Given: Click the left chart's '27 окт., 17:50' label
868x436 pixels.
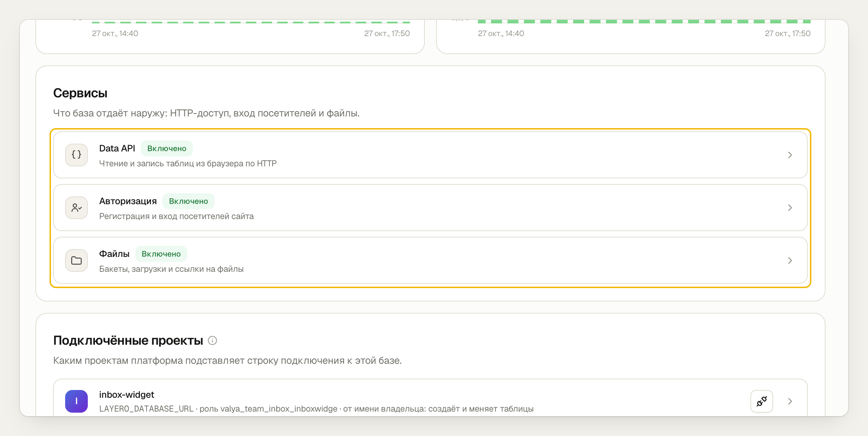Looking at the screenshot, I should point(387,33).
